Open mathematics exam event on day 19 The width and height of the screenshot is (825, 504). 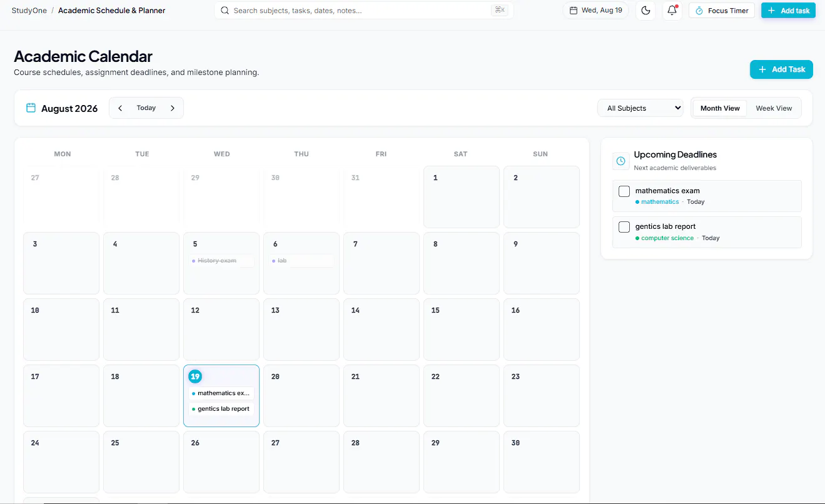point(221,393)
